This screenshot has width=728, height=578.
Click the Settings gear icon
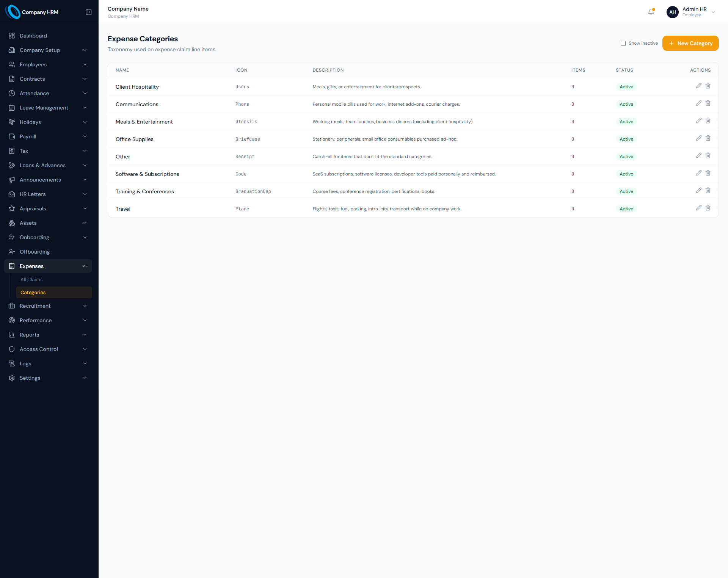pyautogui.click(x=12, y=378)
